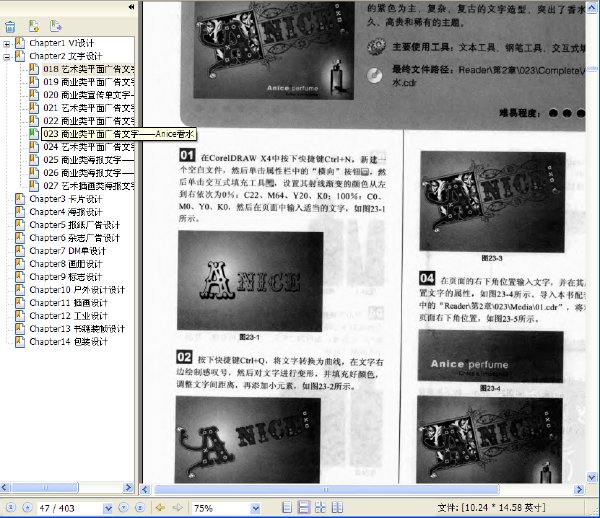Click the 75% zoom input field
Viewport: 600px width, 518px height.
[x=221, y=508]
